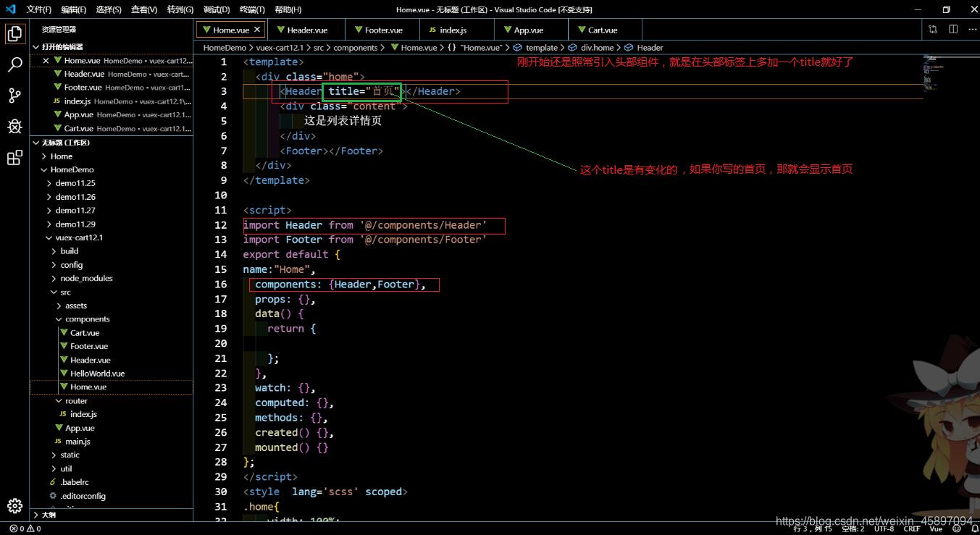Collapse the router folder

(112, 401)
